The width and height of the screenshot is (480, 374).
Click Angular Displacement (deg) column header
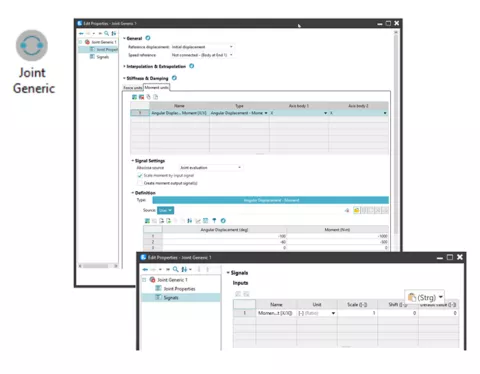224,230
